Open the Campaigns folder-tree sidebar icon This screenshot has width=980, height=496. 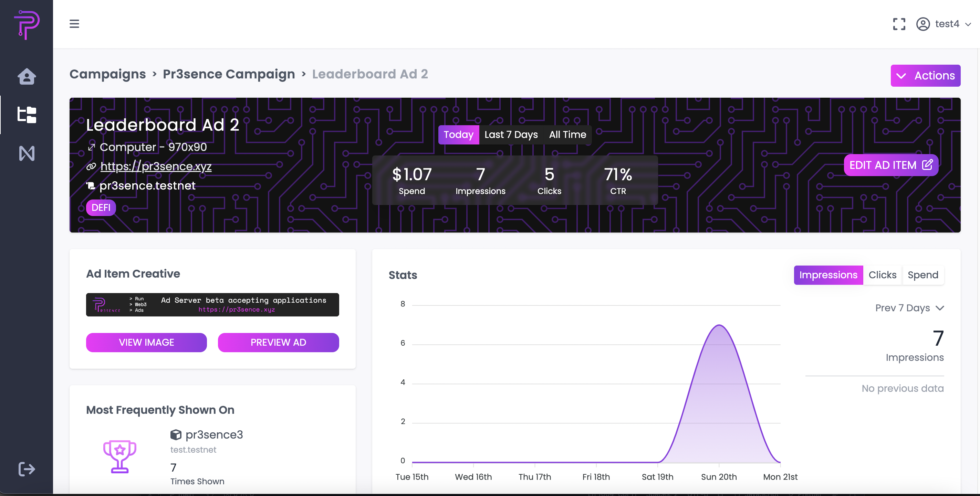click(27, 115)
